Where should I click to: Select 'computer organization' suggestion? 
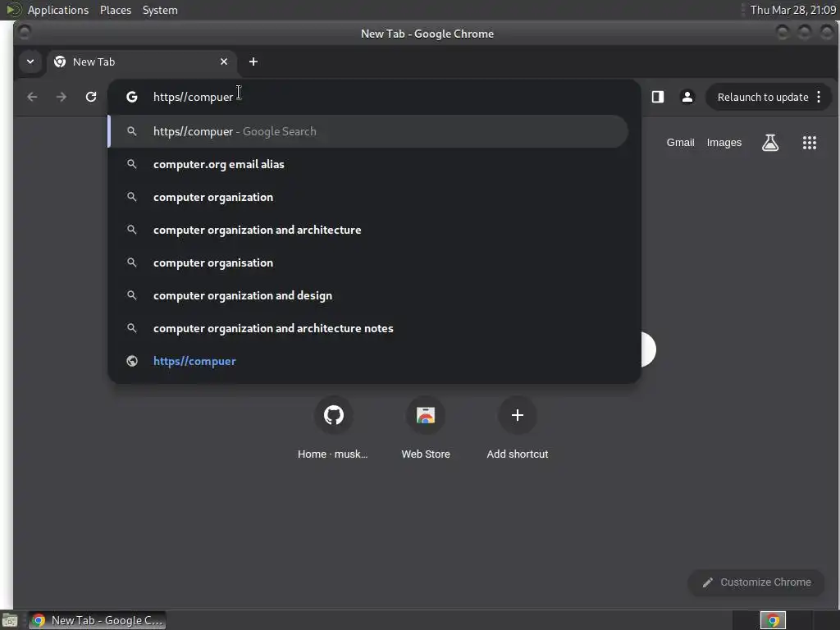[368, 197]
